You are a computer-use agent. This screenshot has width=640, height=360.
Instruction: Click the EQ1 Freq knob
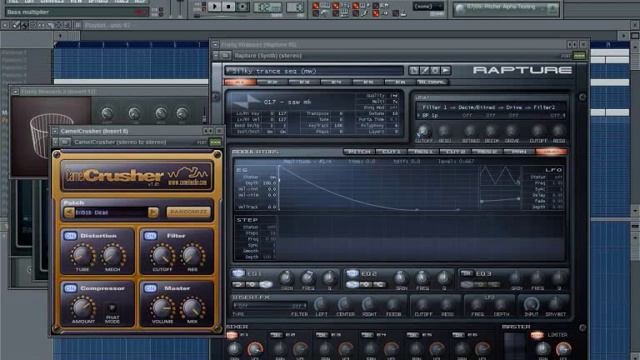coord(308,278)
